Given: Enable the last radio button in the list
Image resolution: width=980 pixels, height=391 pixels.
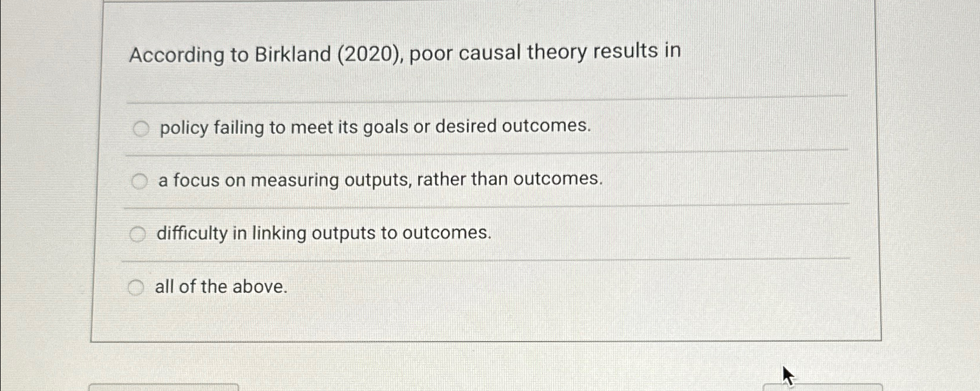Looking at the screenshot, I should point(136,287).
